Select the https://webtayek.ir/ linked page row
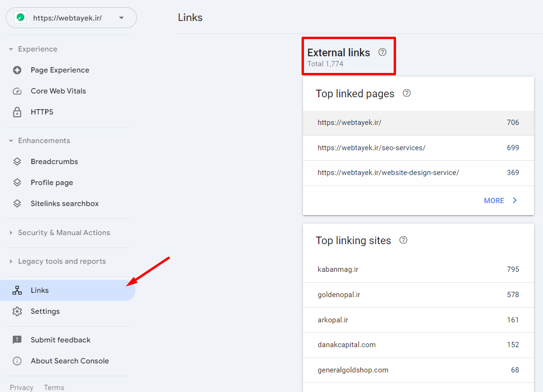543x392 pixels. point(418,123)
